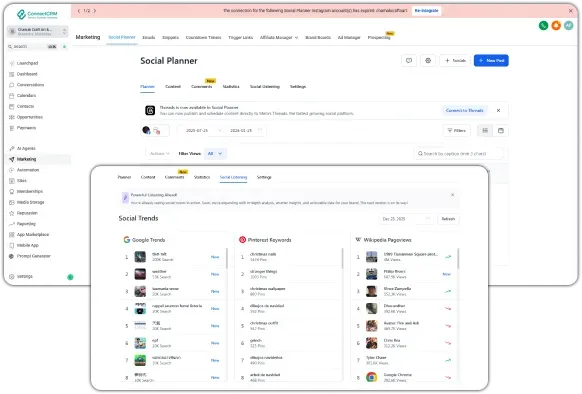Click the green phone call icon
582x394 pixels.
543,26
